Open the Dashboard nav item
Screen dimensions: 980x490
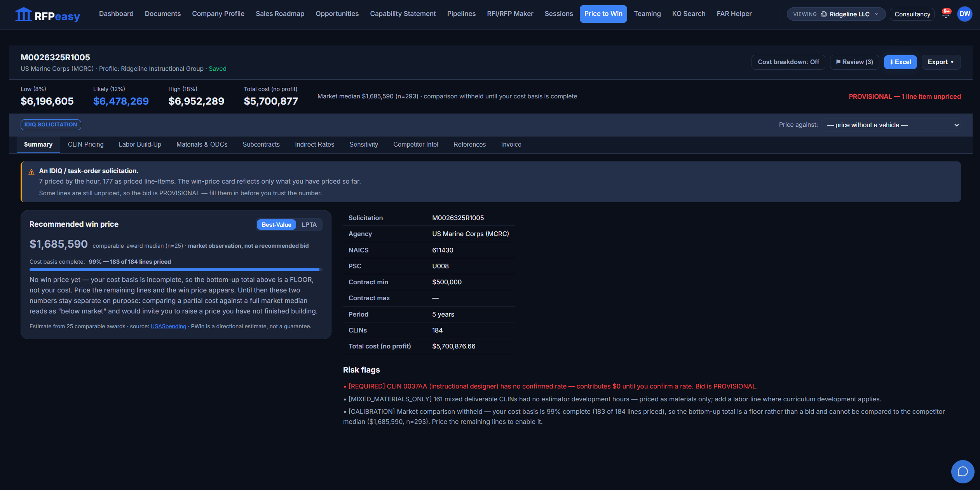pos(116,14)
